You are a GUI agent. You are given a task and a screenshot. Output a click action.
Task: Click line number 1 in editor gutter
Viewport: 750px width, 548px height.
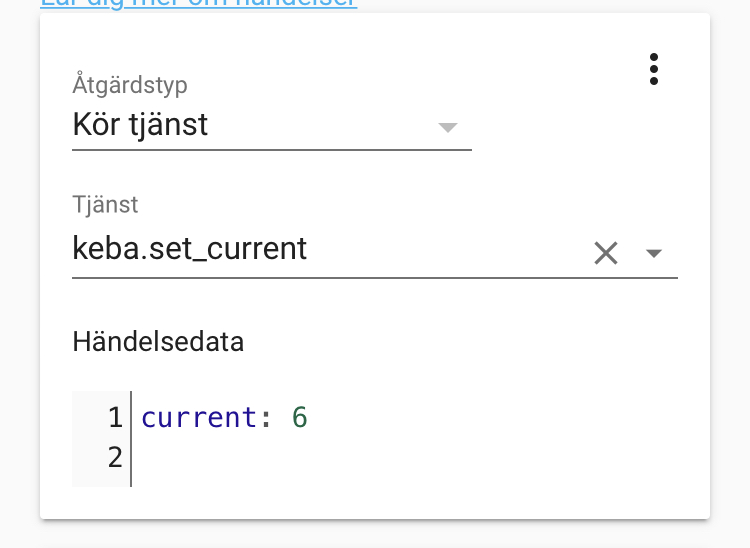(x=114, y=417)
